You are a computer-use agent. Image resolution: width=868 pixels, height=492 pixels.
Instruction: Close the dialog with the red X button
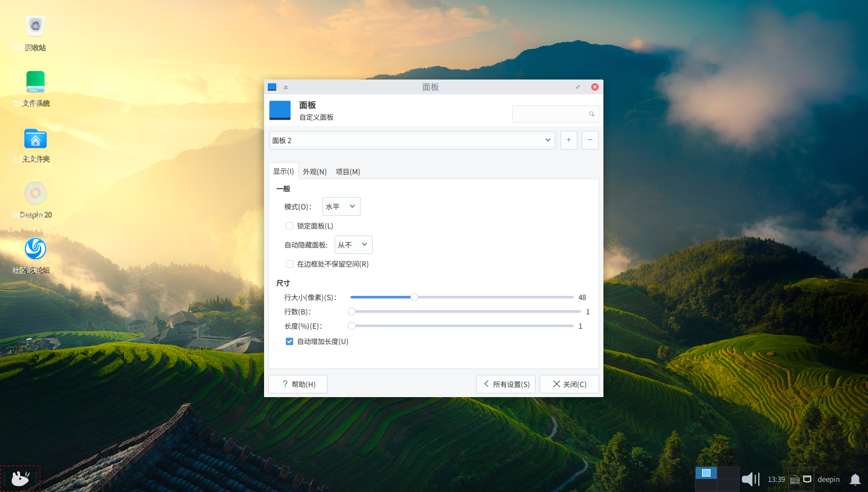pyautogui.click(x=595, y=87)
